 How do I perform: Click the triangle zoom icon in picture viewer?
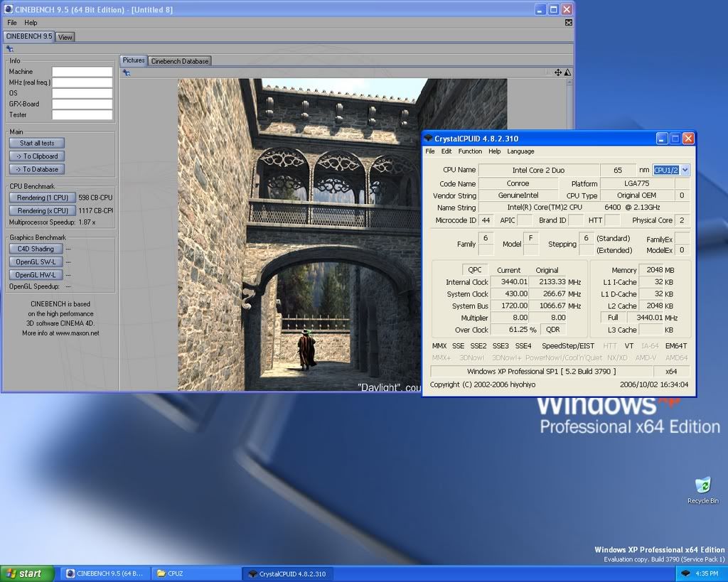tap(567, 72)
